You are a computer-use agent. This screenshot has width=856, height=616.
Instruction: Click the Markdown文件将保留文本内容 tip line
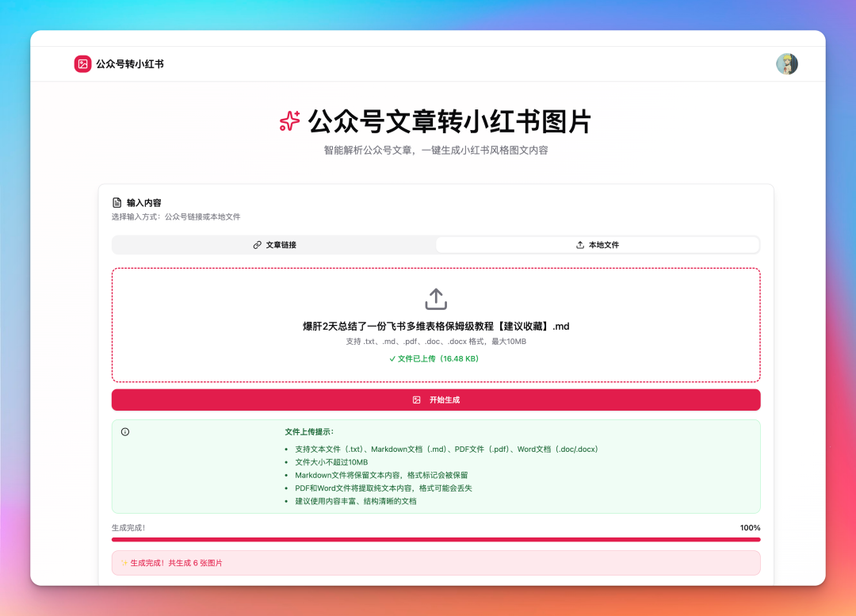pyautogui.click(x=381, y=476)
